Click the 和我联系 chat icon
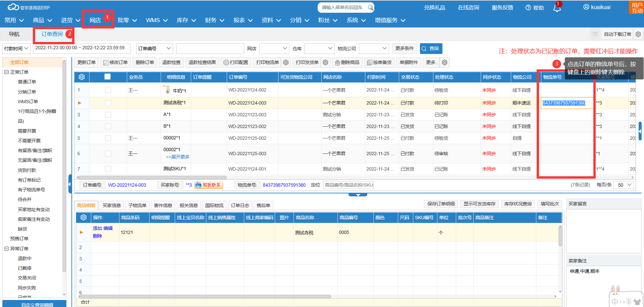 (x=208, y=185)
